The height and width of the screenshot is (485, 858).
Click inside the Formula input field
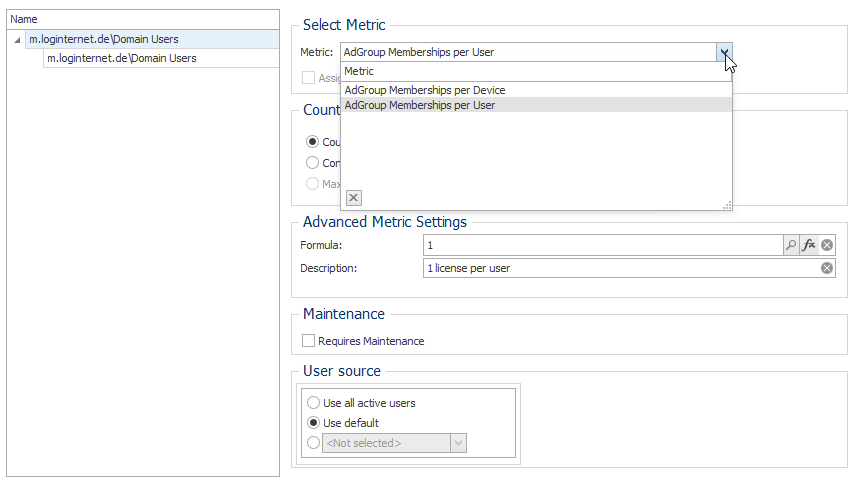pyautogui.click(x=603, y=245)
